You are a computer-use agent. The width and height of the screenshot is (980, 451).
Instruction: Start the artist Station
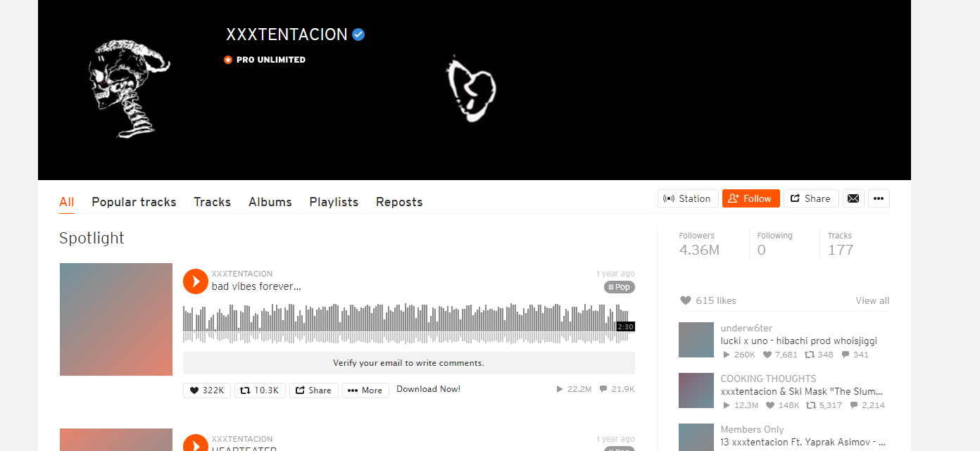click(688, 198)
